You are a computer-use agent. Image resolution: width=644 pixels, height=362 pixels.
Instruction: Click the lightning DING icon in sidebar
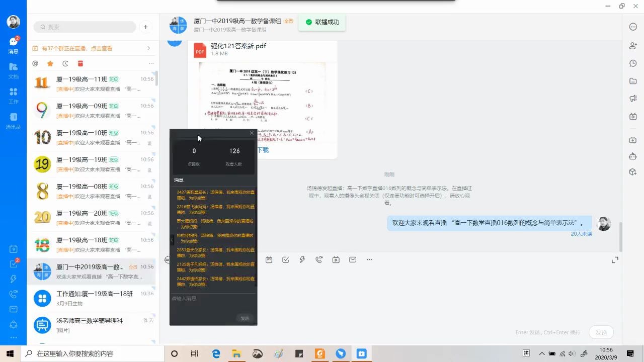point(13,279)
